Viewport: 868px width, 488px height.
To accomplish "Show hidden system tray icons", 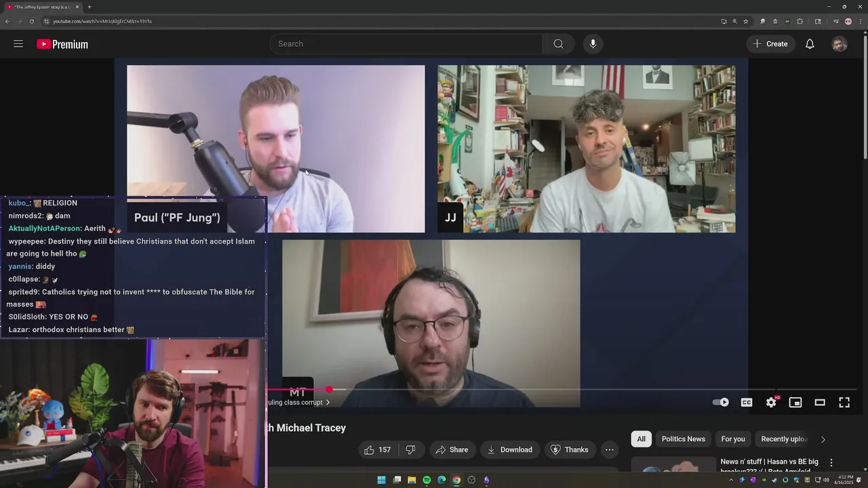I will pyautogui.click(x=731, y=480).
